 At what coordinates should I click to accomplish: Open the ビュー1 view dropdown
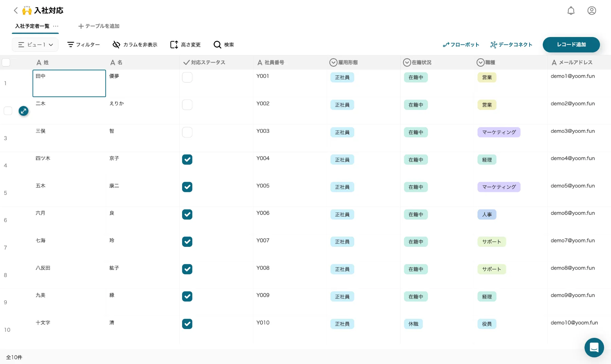click(x=35, y=45)
